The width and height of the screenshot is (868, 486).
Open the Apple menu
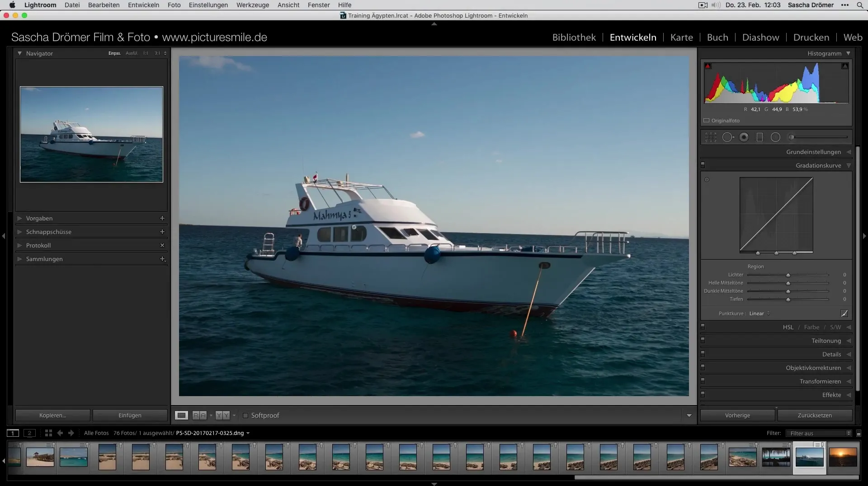[x=12, y=5]
